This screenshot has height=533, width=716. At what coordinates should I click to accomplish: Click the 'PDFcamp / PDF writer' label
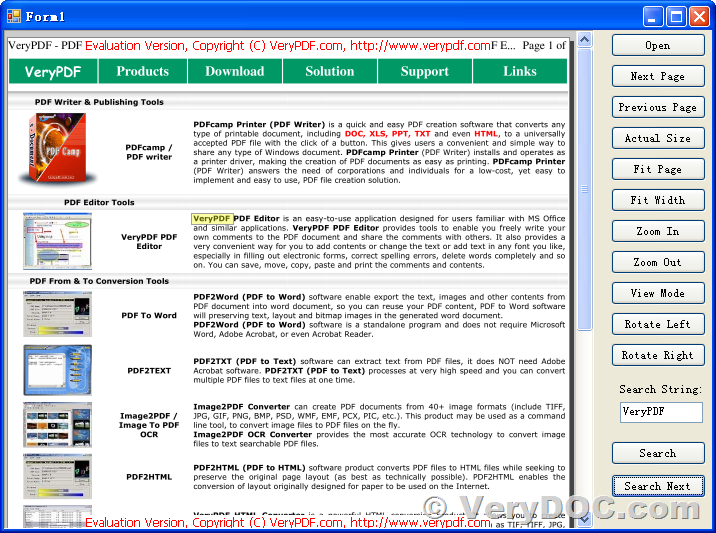coord(149,152)
